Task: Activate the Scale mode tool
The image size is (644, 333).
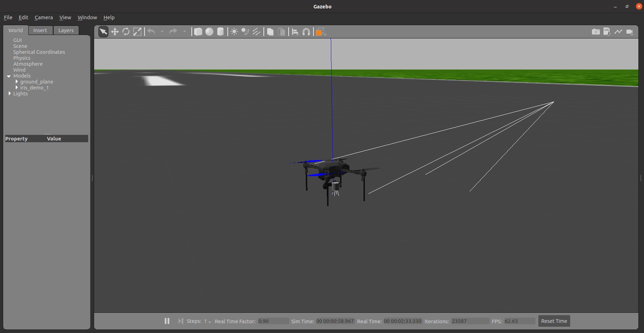Action: [x=137, y=32]
